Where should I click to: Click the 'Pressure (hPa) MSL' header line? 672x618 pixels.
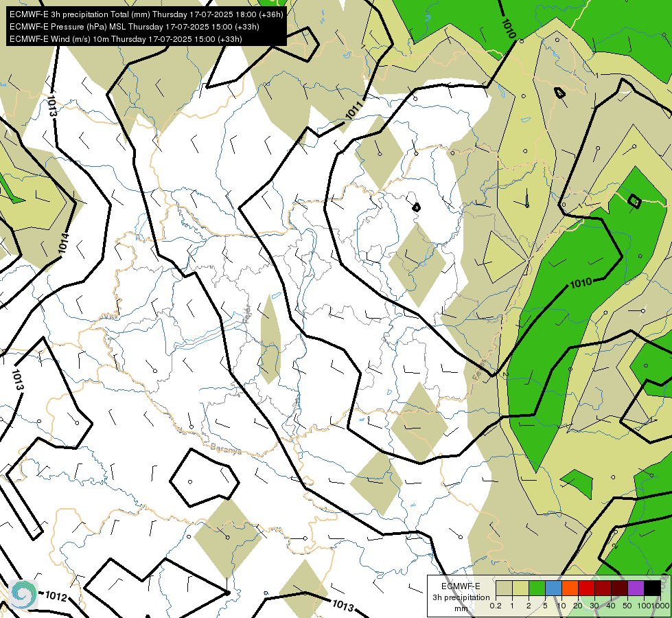pos(134,27)
